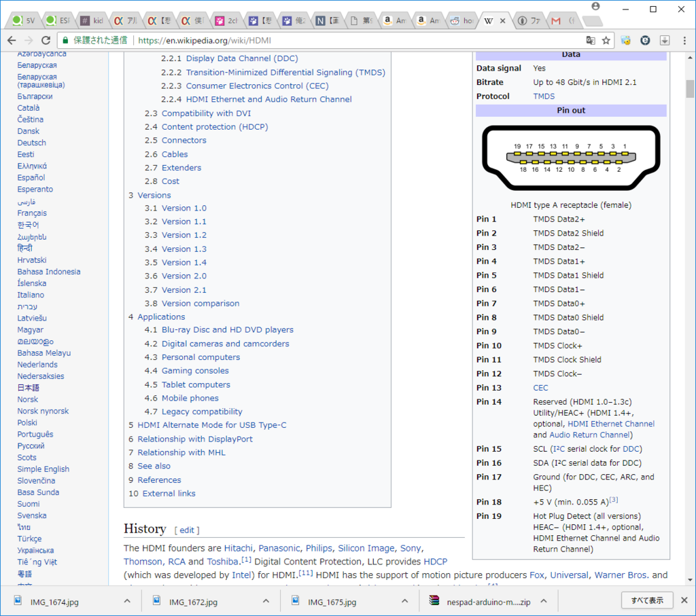The height and width of the screenshot is (616, 696).
Task: Open a new tab button
Action: 592,21
